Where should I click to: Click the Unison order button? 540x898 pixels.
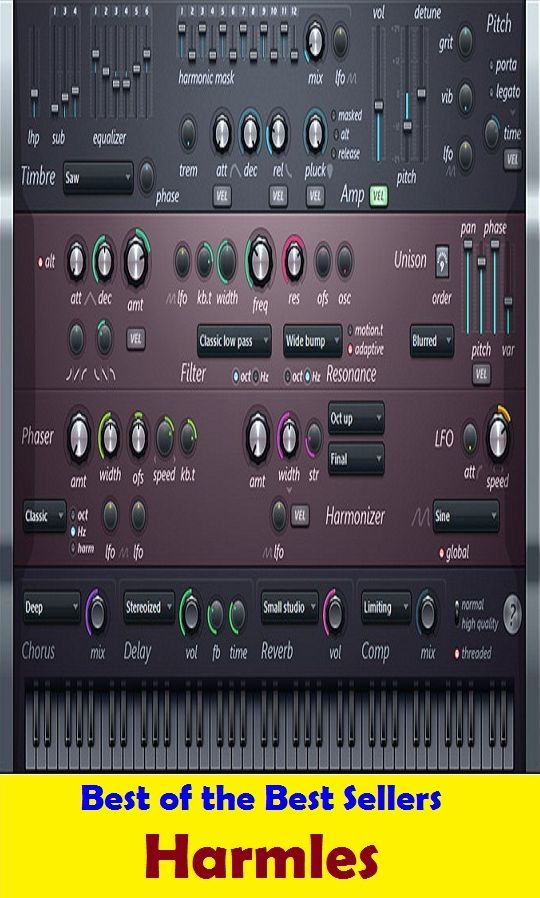point(442,262)
